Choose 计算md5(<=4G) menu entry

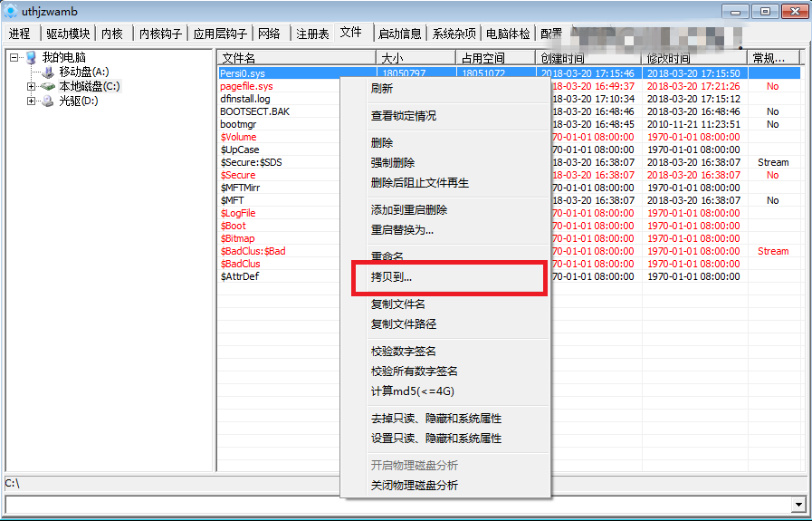pyautogui.click(x=445, y=391)
